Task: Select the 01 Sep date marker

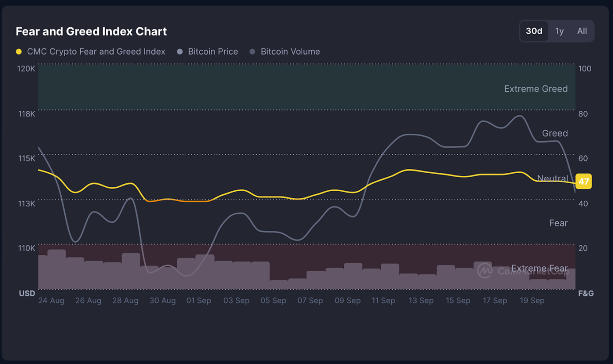Action: click(x=198, y=301)
